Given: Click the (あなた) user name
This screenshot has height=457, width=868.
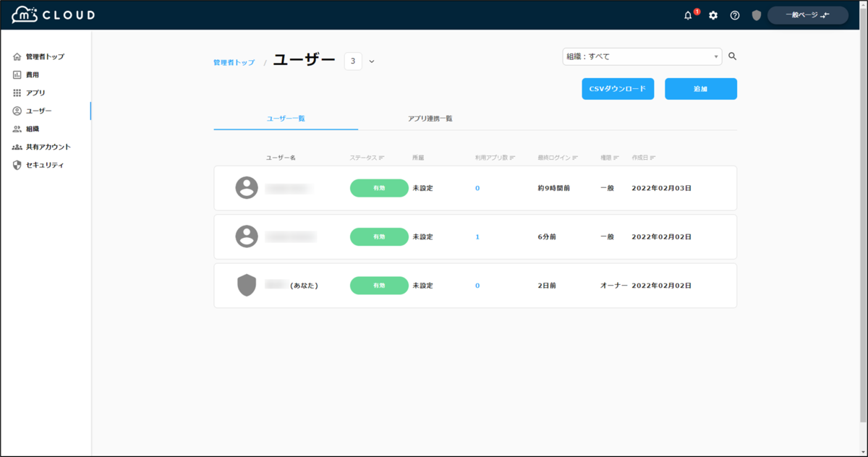Looking at the screenshot, I should click(292, 286).
